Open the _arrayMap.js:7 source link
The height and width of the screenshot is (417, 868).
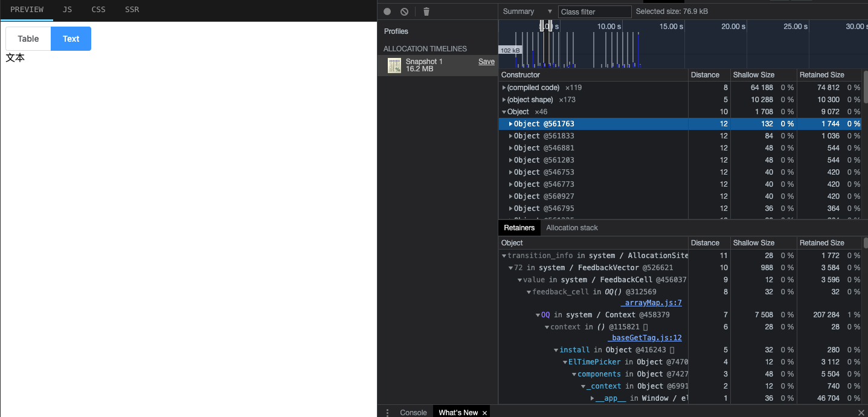tap(651, 302)
